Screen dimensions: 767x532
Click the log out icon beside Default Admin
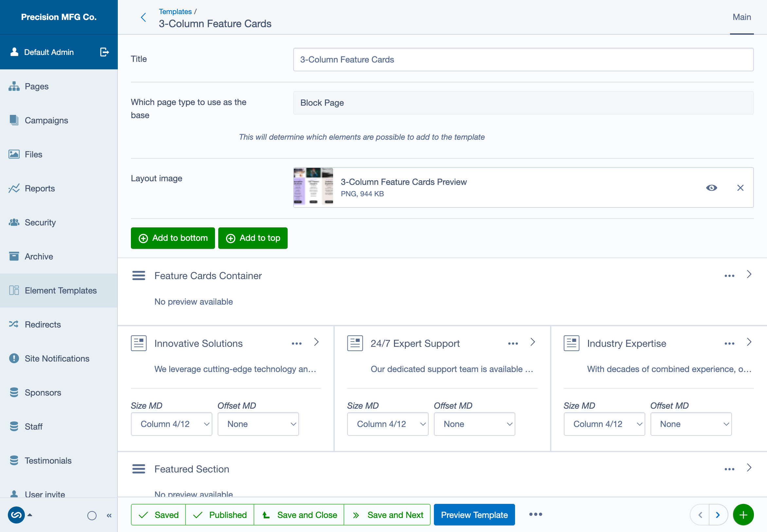[x=104, y=52]
